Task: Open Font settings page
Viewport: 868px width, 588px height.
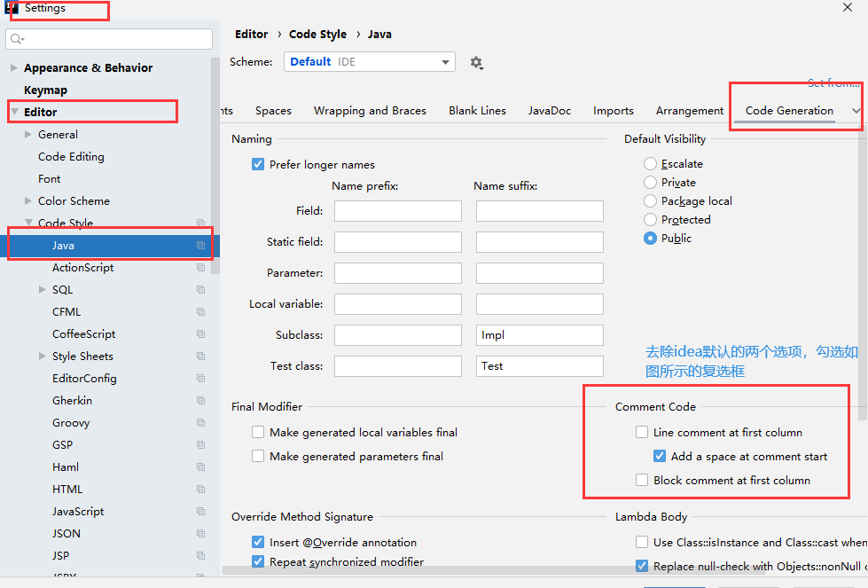Action: 50,179
